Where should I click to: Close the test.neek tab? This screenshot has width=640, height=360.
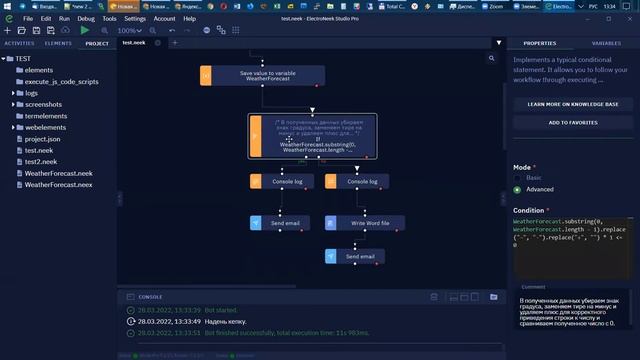(158, 43)
